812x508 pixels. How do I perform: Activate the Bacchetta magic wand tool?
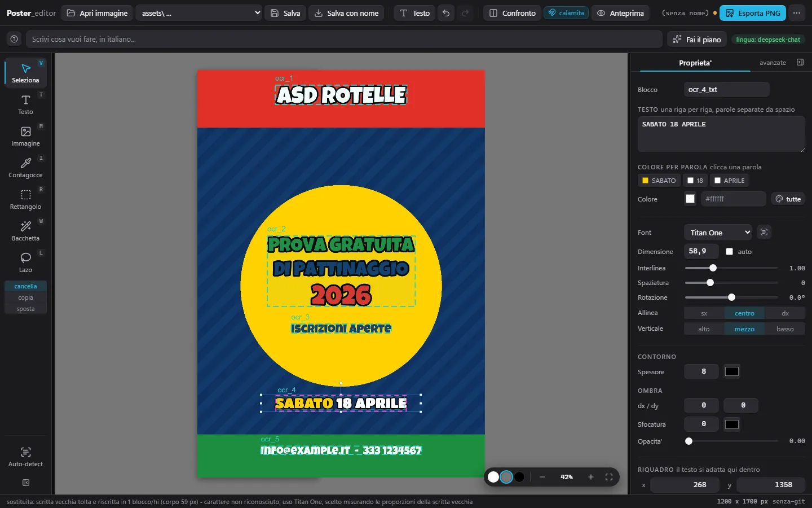(25, 231)
